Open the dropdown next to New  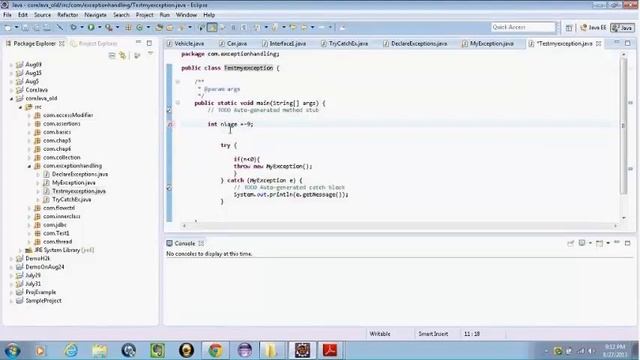click(16, 27)
